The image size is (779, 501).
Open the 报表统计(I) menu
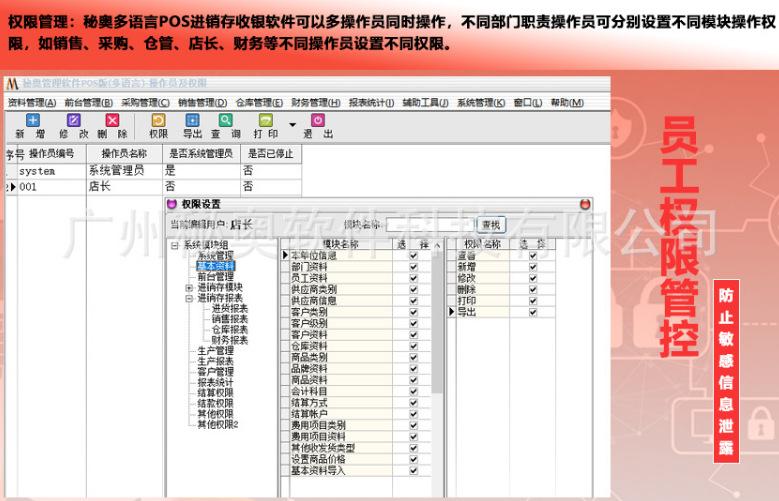(372, 103)
